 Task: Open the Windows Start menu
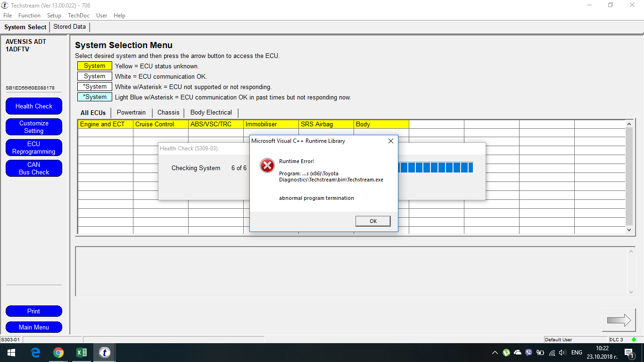11,353
